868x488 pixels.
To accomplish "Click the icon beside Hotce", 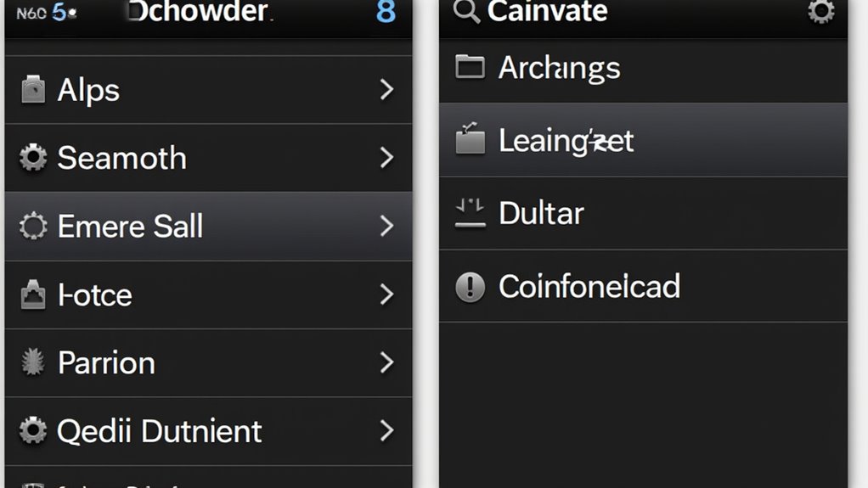I will 33,295.
